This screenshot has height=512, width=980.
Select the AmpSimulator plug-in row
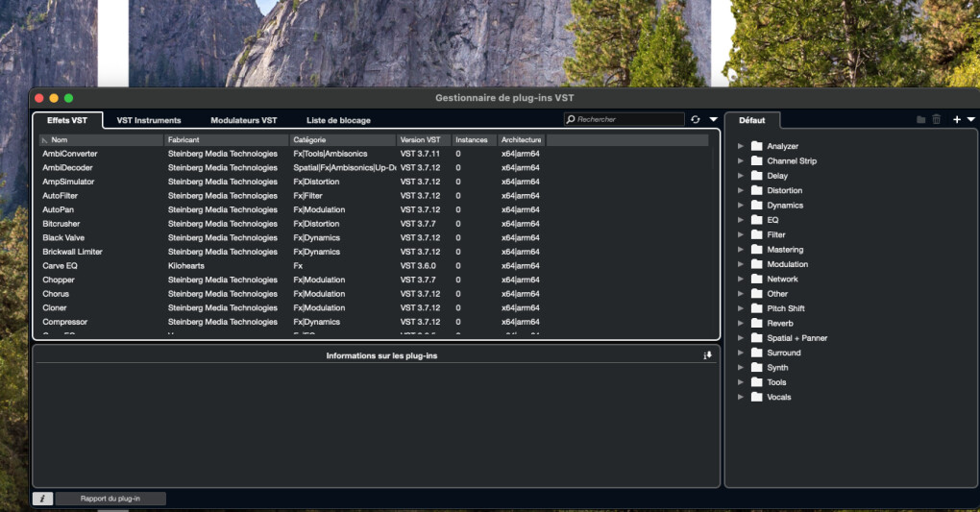[x=374, y=182]
